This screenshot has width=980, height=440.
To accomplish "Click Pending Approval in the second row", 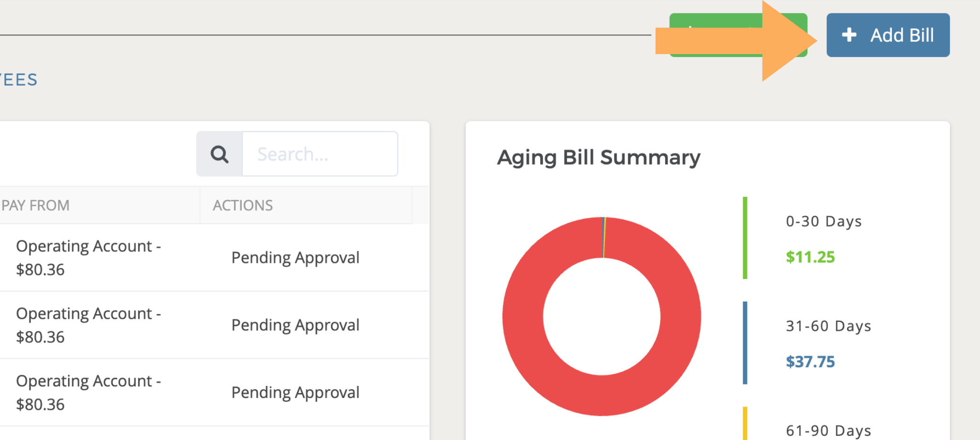I will click(x=295, y=325).
